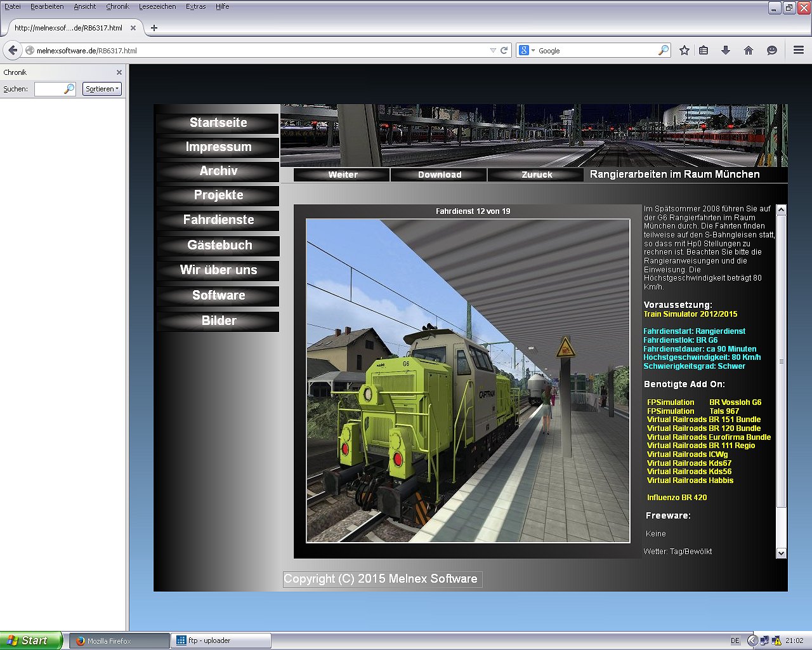Open the Impressum page

(x=218, y=147)
